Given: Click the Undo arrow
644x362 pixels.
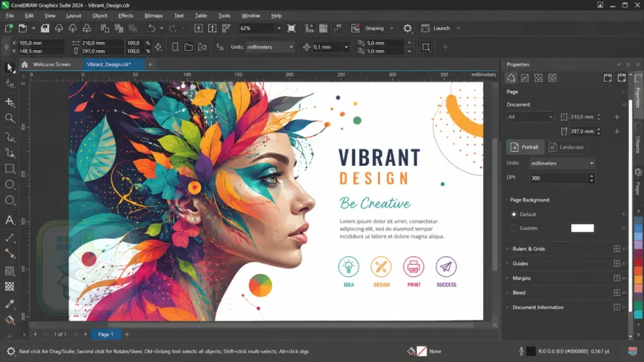Looking at the screenshot, I should pos(152,28).
